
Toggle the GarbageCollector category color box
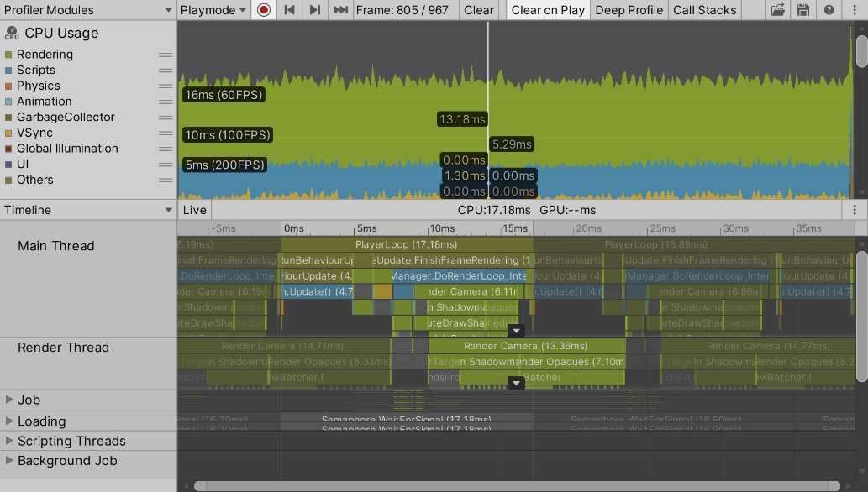[8, 118]
